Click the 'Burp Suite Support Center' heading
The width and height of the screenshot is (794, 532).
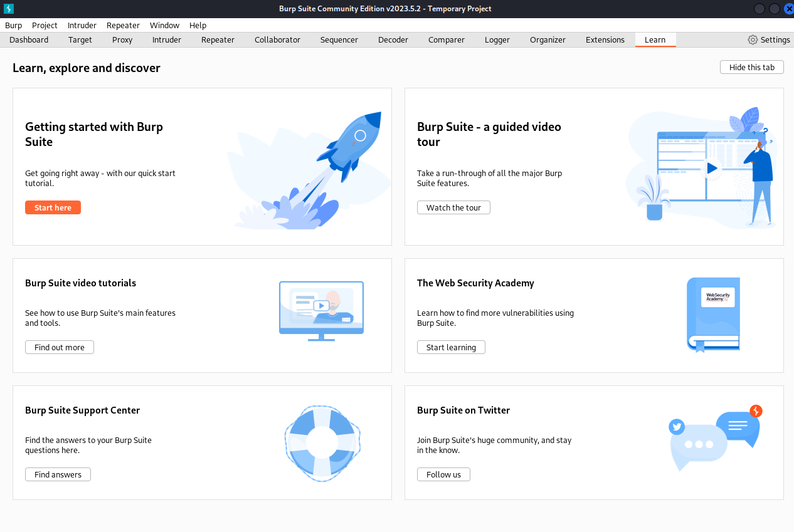(x=82, y=410)
